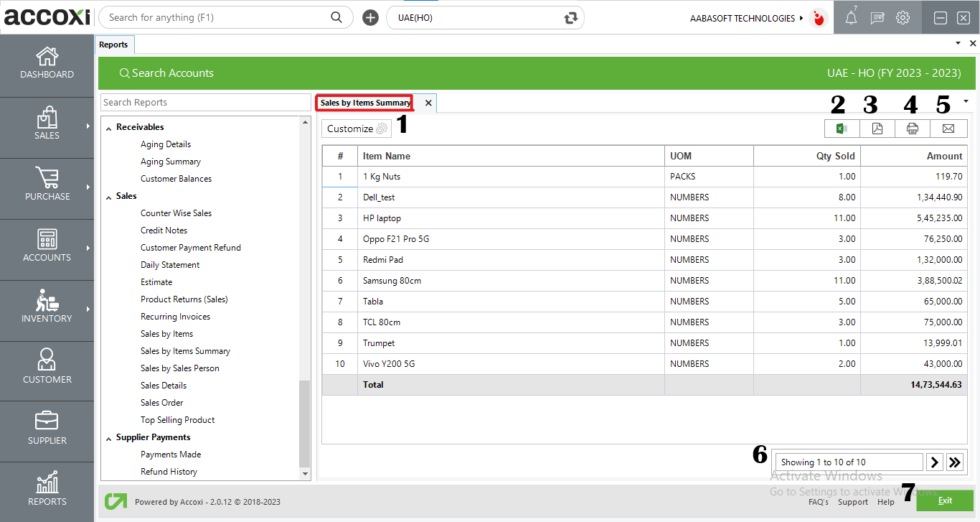980x522 pixels.
Task: Switch to the Reports tab
Action: (x=114, y=44)
